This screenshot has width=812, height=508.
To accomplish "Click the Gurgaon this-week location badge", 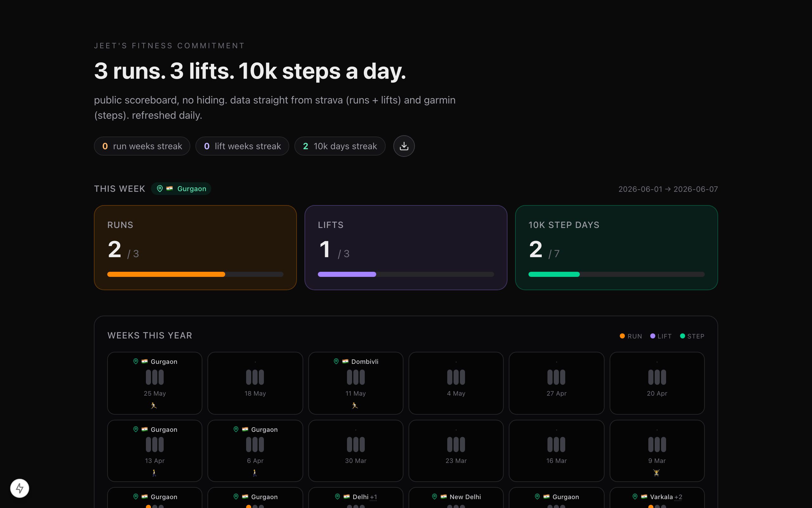I will tap(181, 189).
